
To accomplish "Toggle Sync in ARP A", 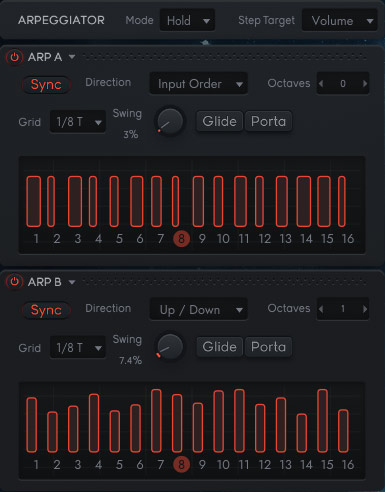I will (x=46, y=84).
